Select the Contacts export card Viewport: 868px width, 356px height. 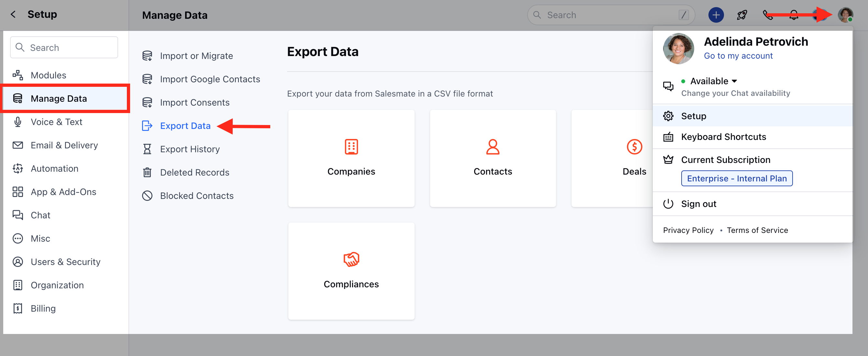coord(493,158)
